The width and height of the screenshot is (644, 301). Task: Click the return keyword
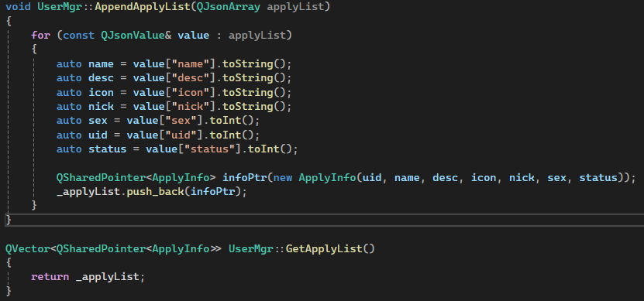50,277
